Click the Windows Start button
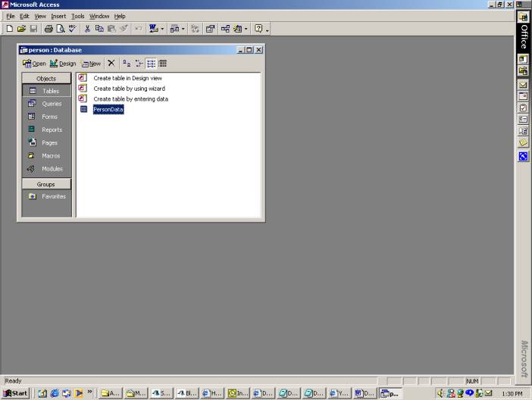Image resolution: width=532 pixels, height=400 pixels. (x=16, y=393)
